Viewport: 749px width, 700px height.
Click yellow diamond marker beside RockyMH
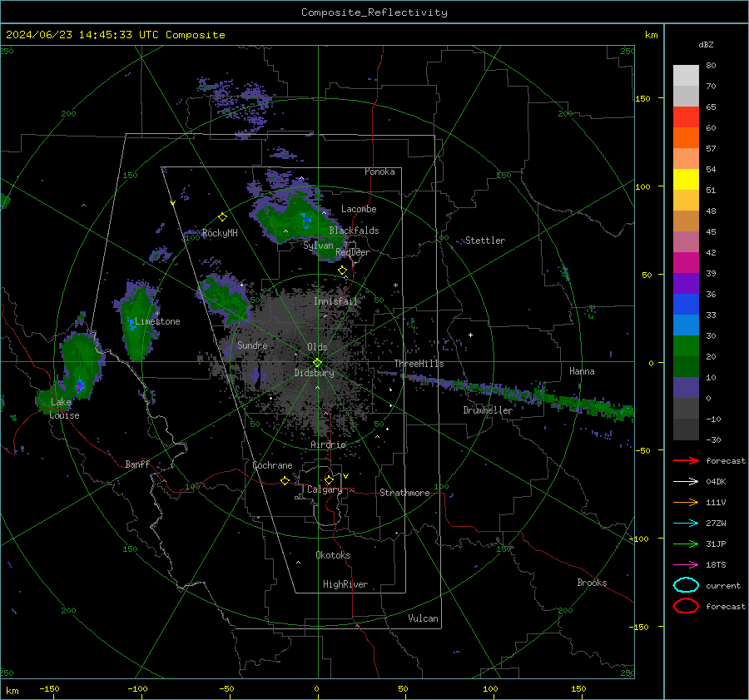pos(222,217)
